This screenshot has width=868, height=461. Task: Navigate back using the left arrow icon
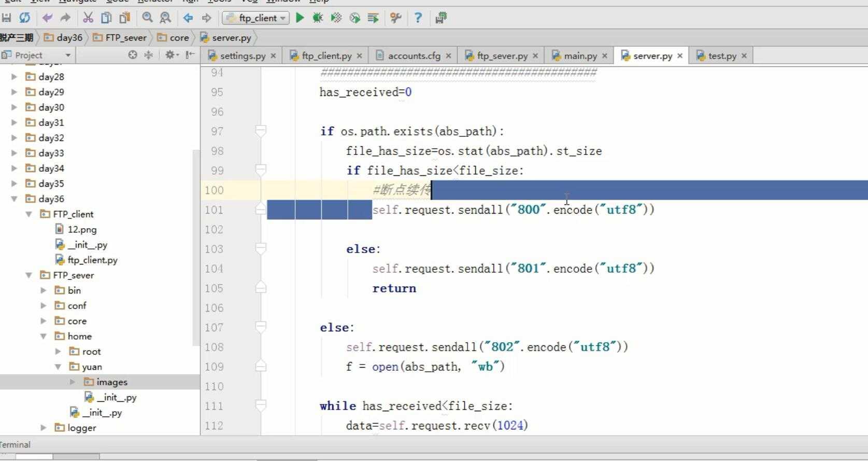pyautogui.click(x=188, y=18)
